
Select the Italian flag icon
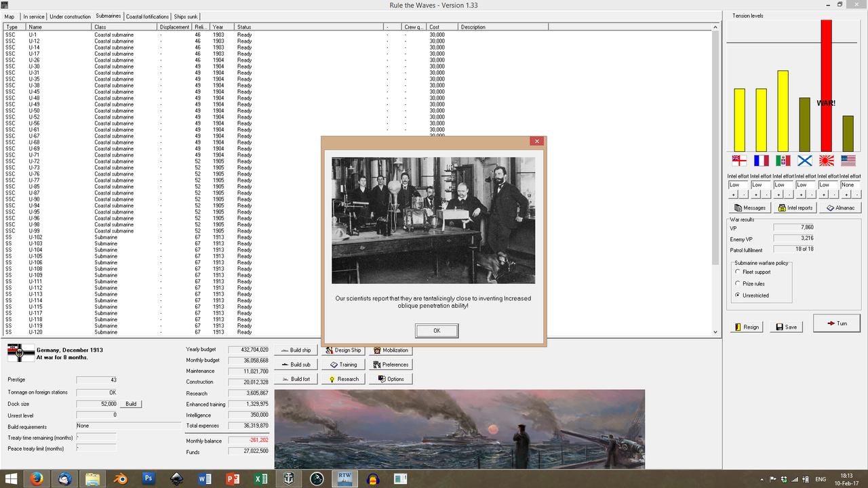(783, 161)
